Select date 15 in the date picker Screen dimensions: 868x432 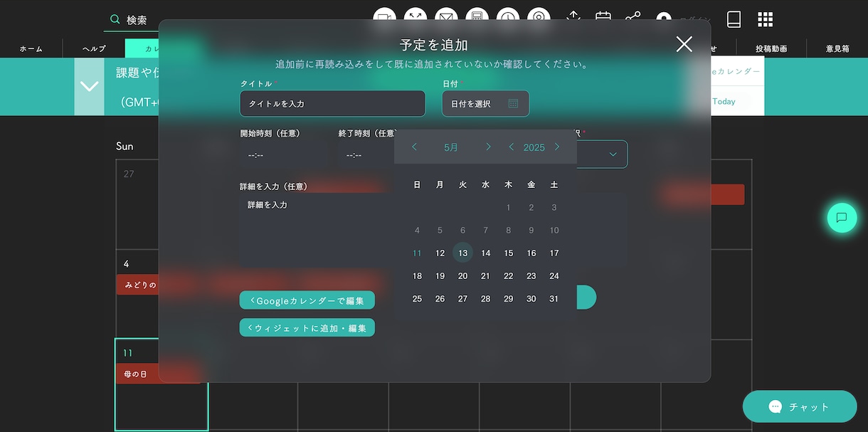tap(508, 253)
